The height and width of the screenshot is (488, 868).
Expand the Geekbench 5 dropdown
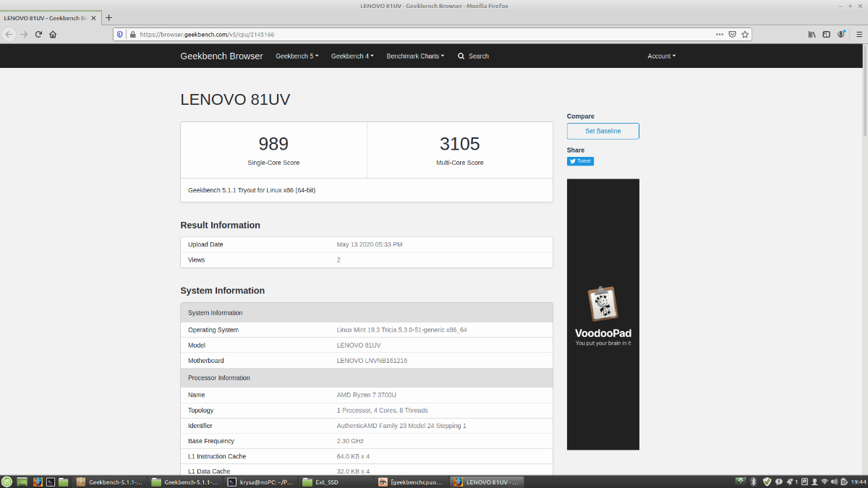[297, 56]
